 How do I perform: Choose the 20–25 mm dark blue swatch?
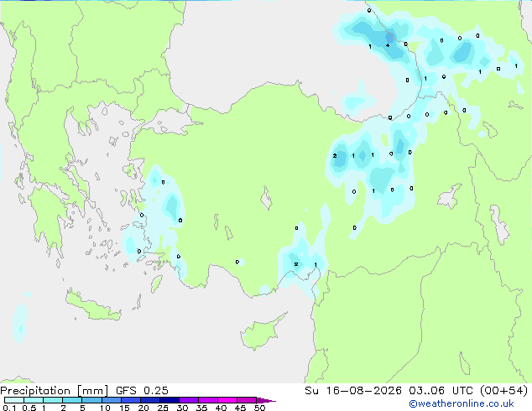(x=150, y=400)
